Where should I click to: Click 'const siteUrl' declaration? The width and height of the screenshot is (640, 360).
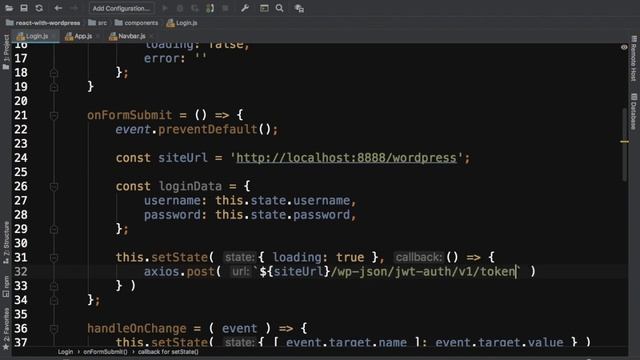(162, 158)
